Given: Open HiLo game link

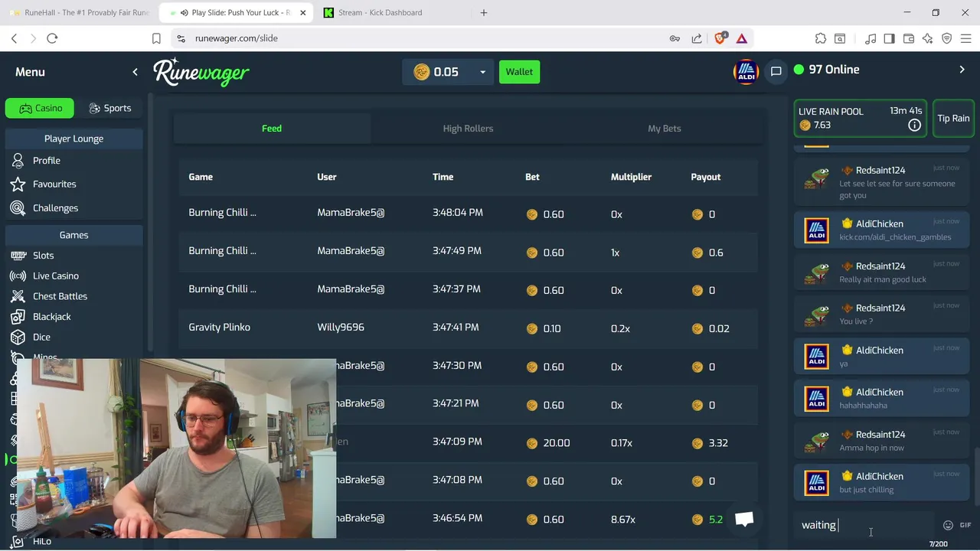Looking at the screenshot, I should click(x=42, y=541).
